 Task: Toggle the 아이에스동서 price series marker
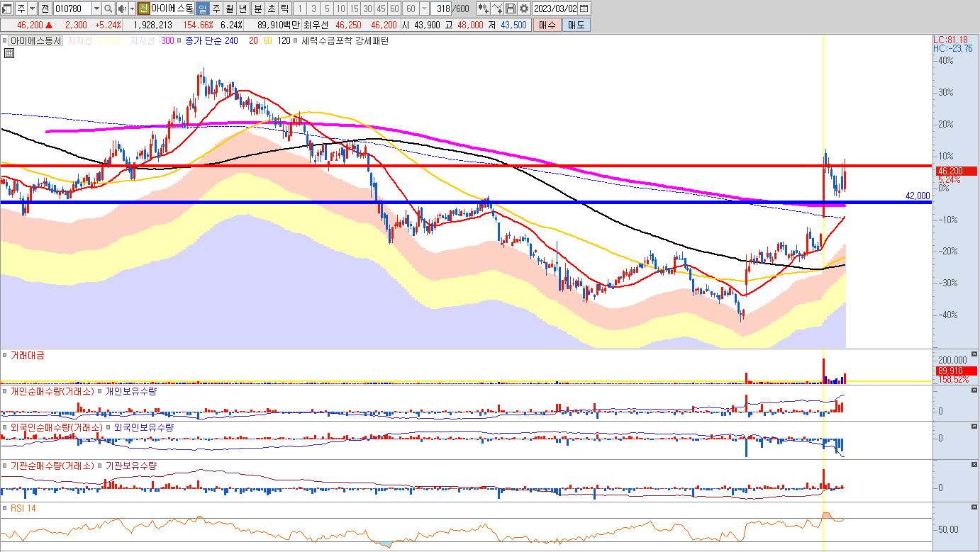tap(4, 41)
